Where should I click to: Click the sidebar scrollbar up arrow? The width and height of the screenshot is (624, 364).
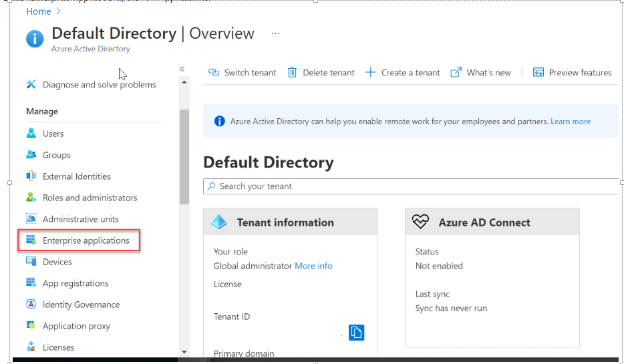(184, 82)
